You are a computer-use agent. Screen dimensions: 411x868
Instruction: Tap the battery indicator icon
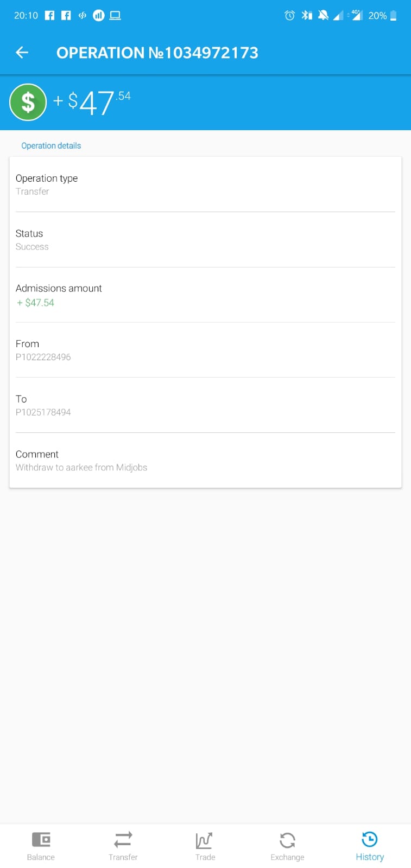[394, 15]
